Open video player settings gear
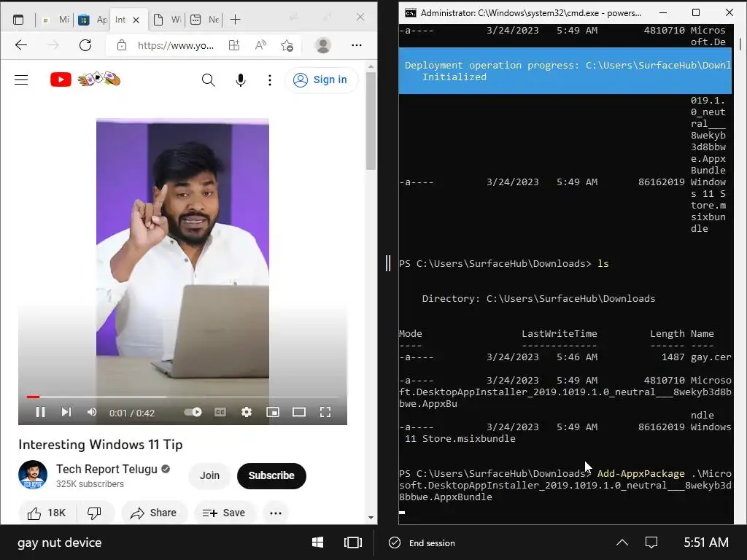The width and height of the screenshot is (747, 560). [247, 413]
